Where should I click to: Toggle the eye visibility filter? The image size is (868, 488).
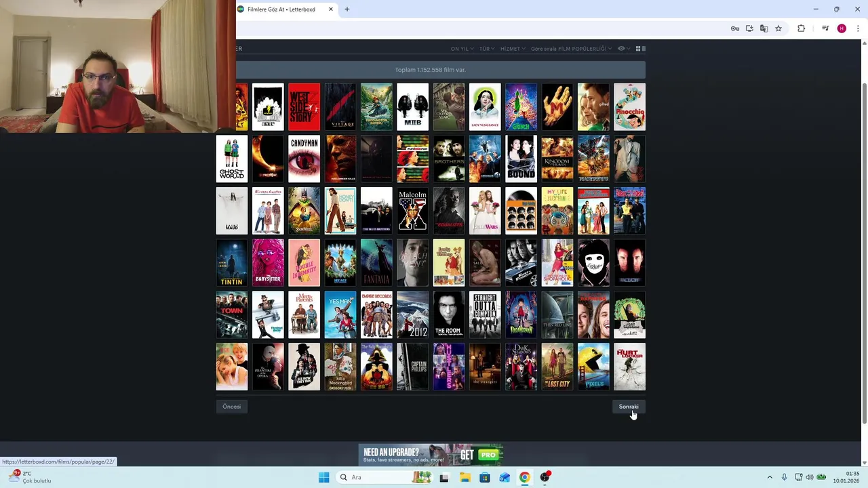tap(623, 49)
